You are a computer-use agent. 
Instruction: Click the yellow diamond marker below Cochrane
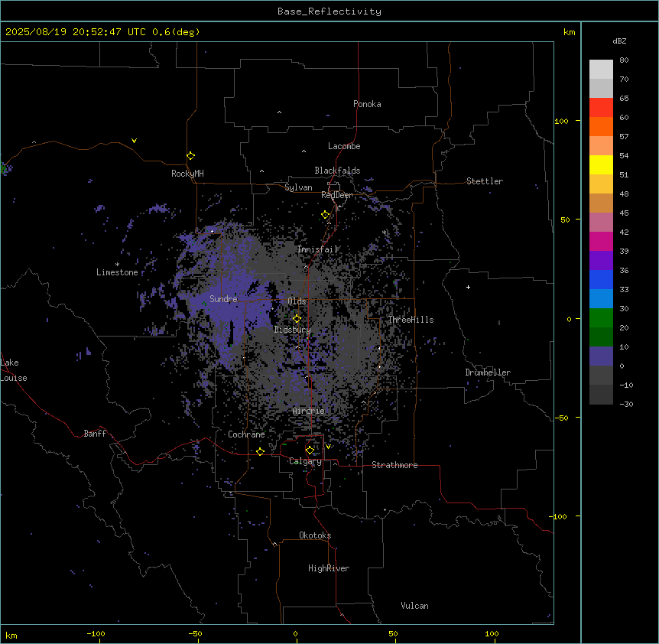pos(260,451)
